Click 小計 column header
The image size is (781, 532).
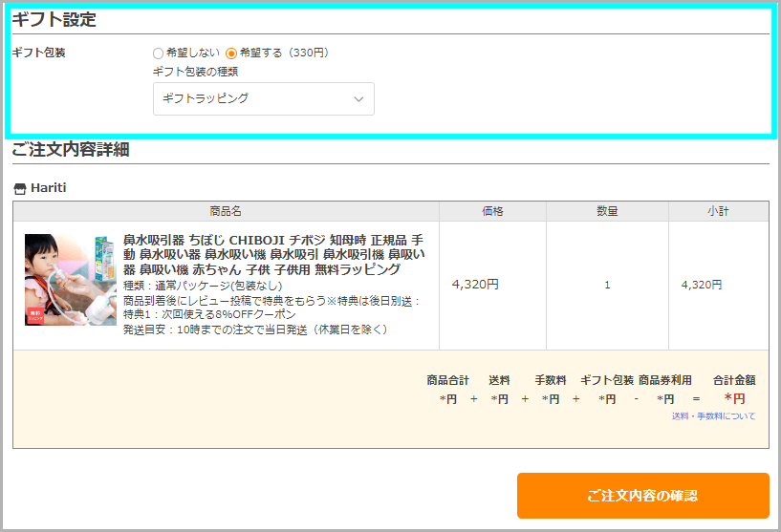pyautogui.click(x=718, y=211)
